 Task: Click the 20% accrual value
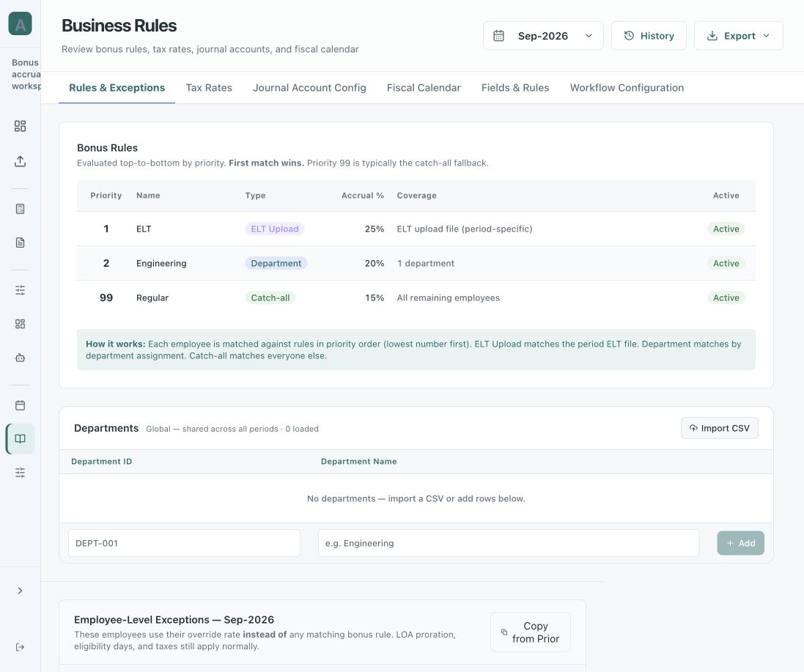(x=375, y=263)
